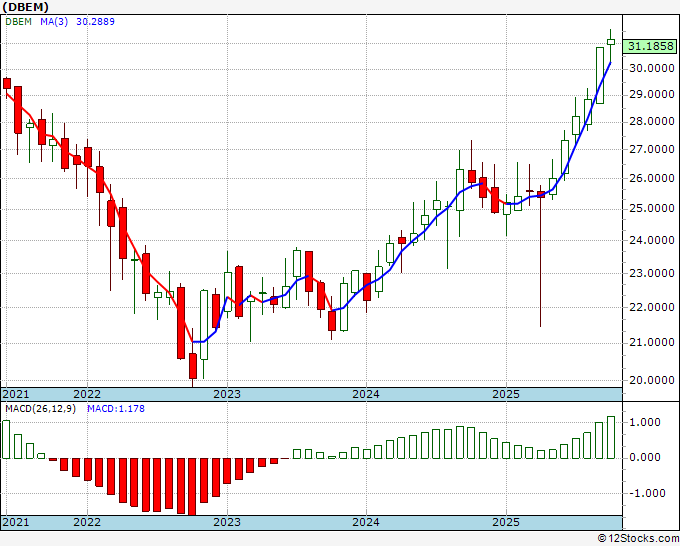Viewport: 680px width, 546px height.
Task: Click the 26.0000 price axis label
Action: (651, 178)
